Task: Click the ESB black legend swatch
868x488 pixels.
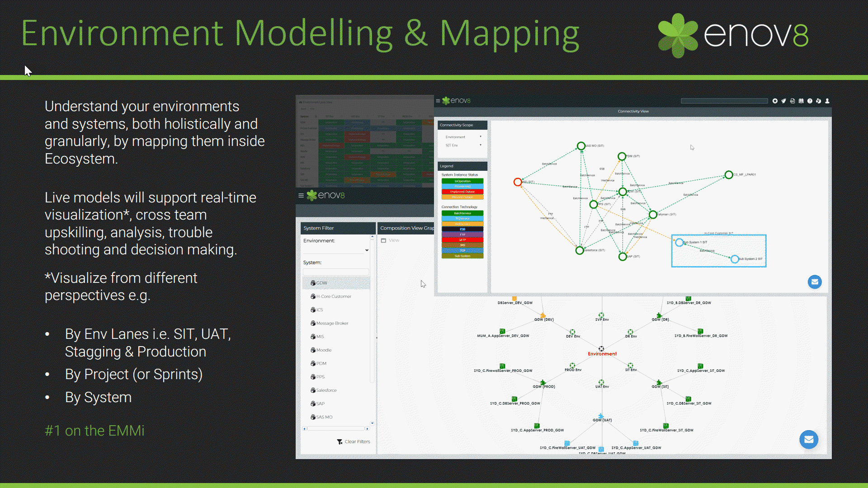Action: click(x=462, y=229)
